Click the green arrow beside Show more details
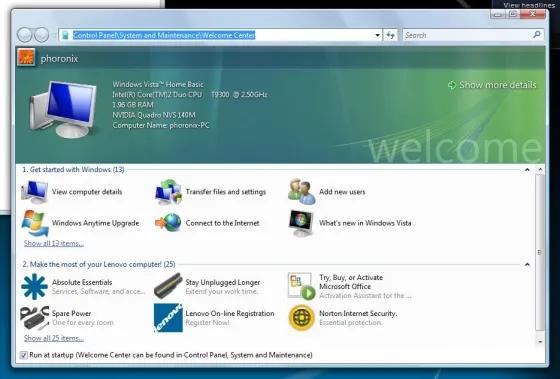 tap(452, 85)
